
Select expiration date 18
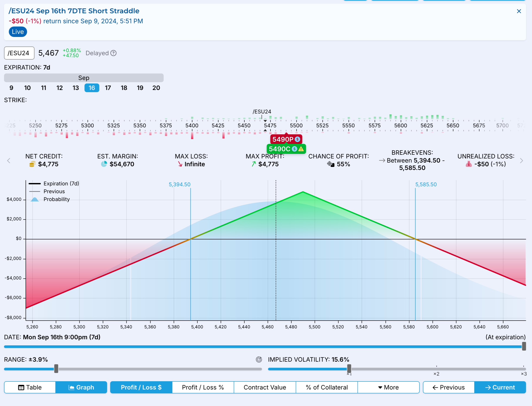click(x=124, y=88)
